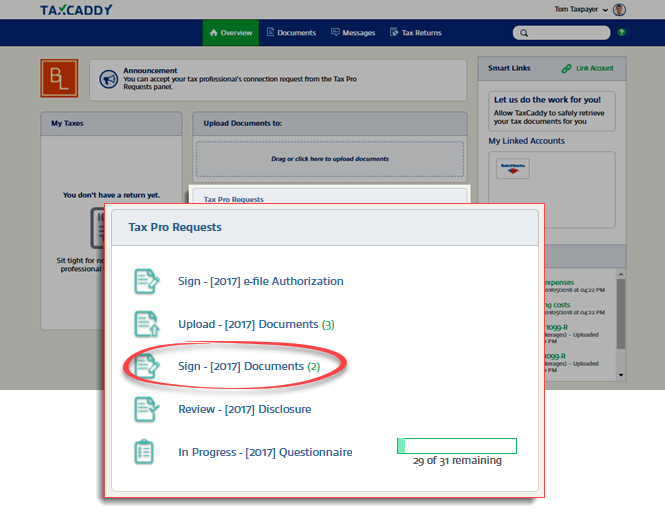Click the 'Smart Links' header text

pos(509,68)
